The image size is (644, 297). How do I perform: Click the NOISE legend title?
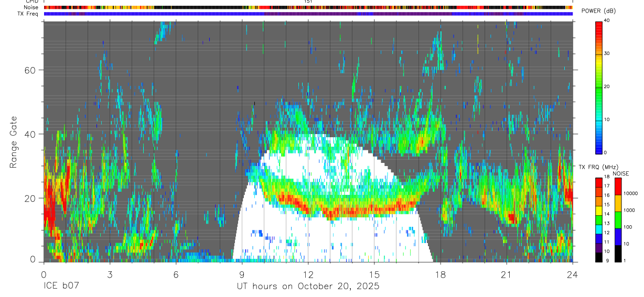click(x=620, y=173)
